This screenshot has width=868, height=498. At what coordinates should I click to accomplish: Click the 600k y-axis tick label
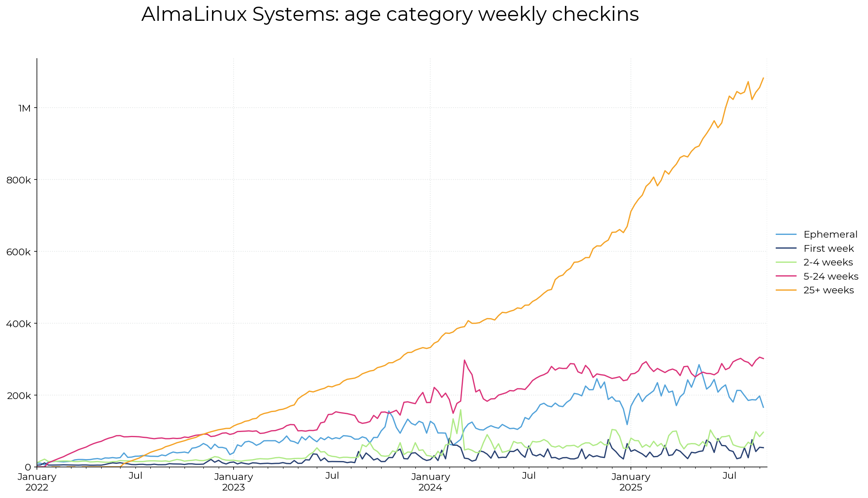19,252
